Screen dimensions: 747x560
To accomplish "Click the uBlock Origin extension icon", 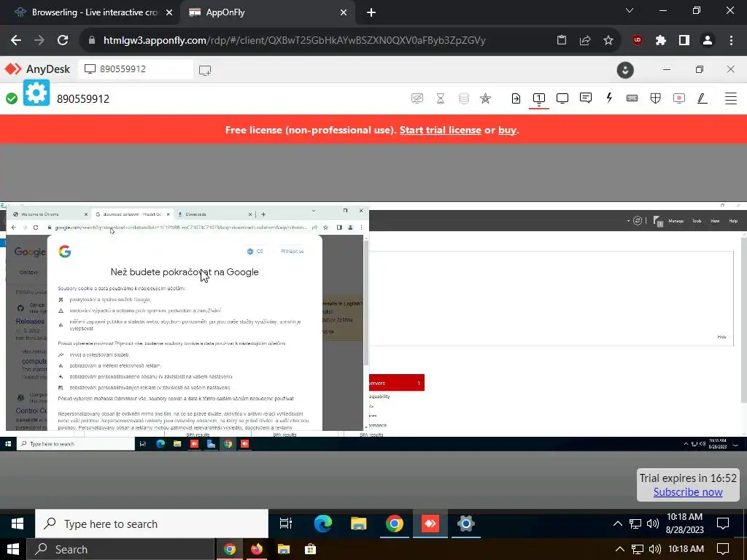I will [x=638, y=41].
